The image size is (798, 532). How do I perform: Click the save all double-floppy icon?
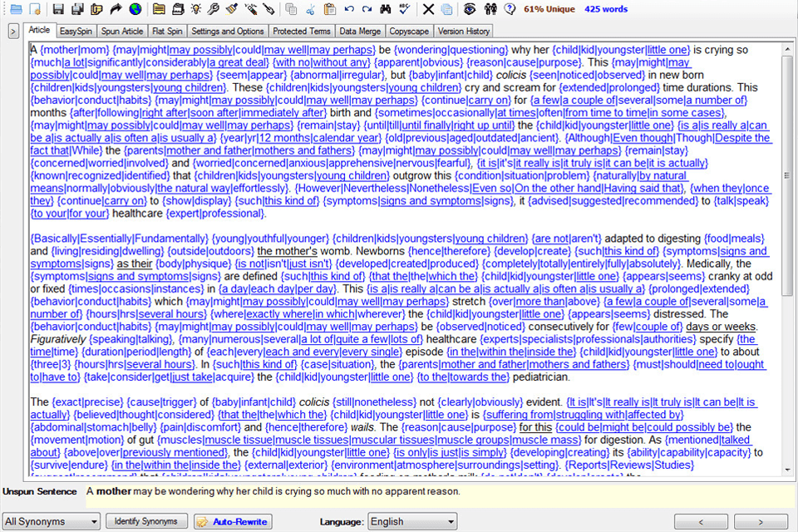tap(77, 8)
